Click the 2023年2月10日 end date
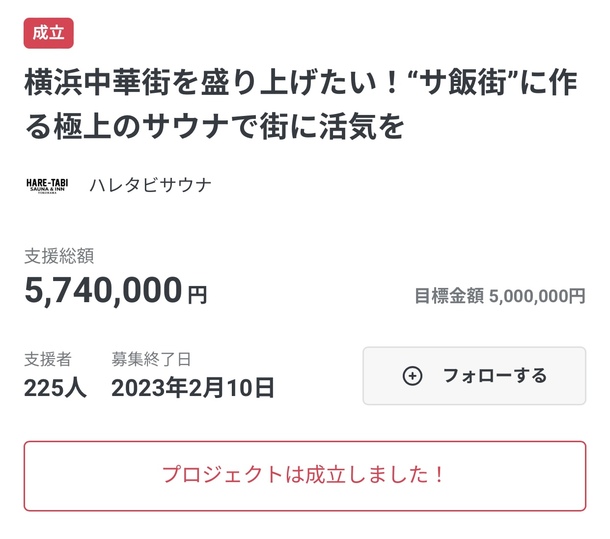Image resolution: width=610 pixels, height=539 pixels. (x=192, y=387)
